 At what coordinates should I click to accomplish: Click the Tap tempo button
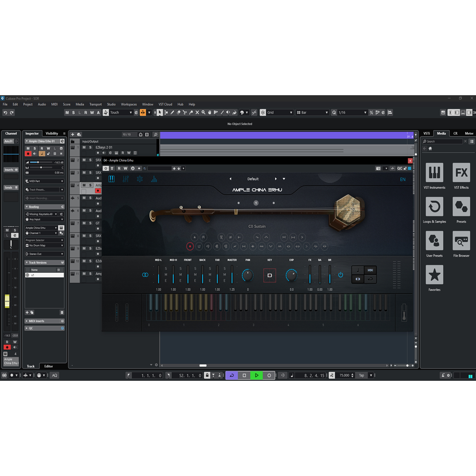[x=362, y=376]
